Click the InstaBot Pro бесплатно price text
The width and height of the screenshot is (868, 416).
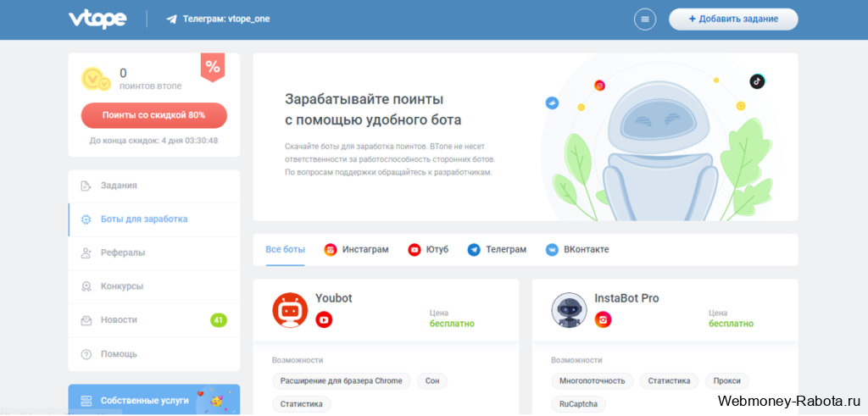[731, 324]
